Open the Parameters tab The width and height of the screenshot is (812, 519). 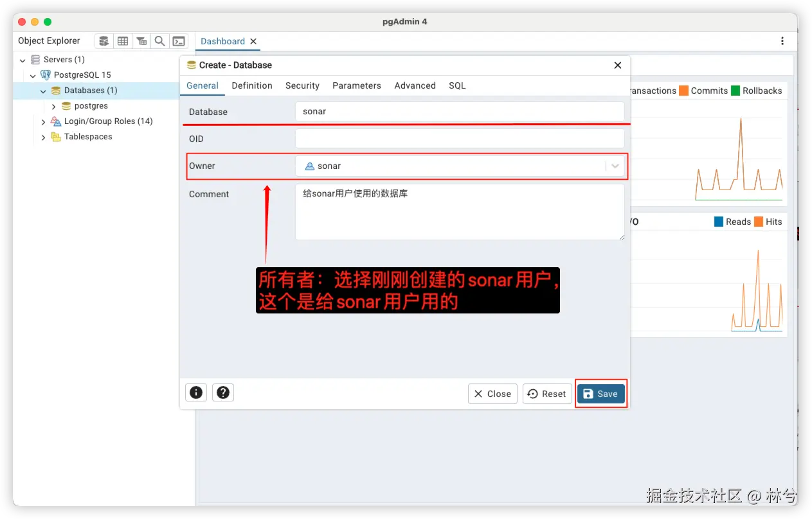357,85
